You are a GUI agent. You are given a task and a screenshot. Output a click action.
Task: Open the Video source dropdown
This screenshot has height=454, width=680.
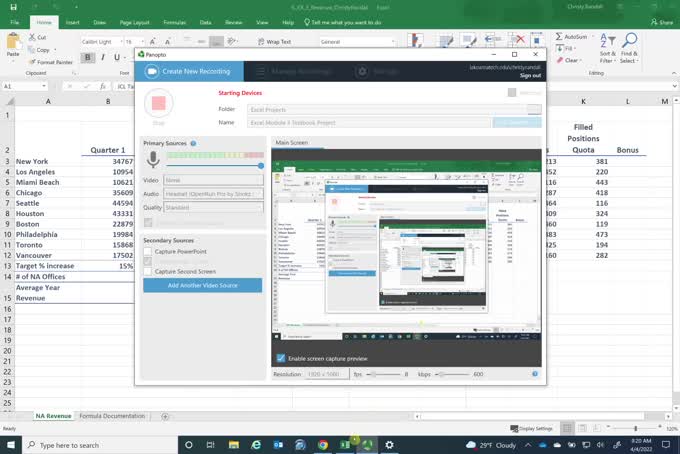pyautogui.click(x=213, y=180)
